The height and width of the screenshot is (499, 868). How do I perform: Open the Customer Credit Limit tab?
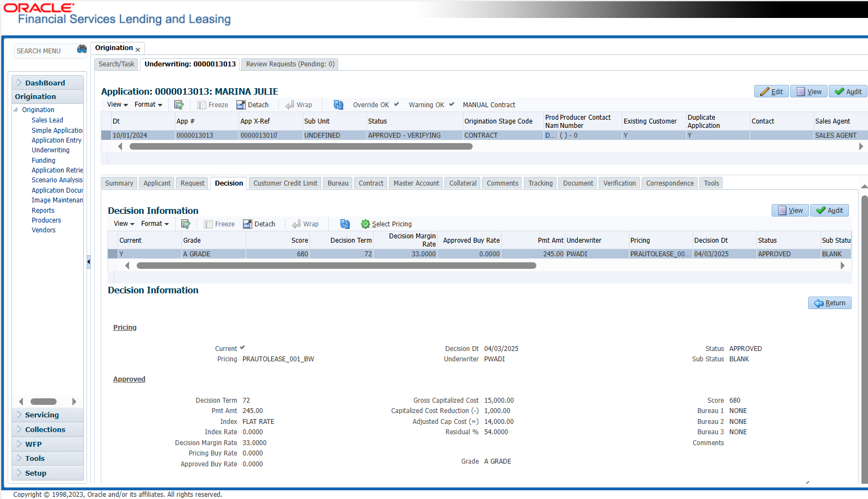tap(285, 183)
